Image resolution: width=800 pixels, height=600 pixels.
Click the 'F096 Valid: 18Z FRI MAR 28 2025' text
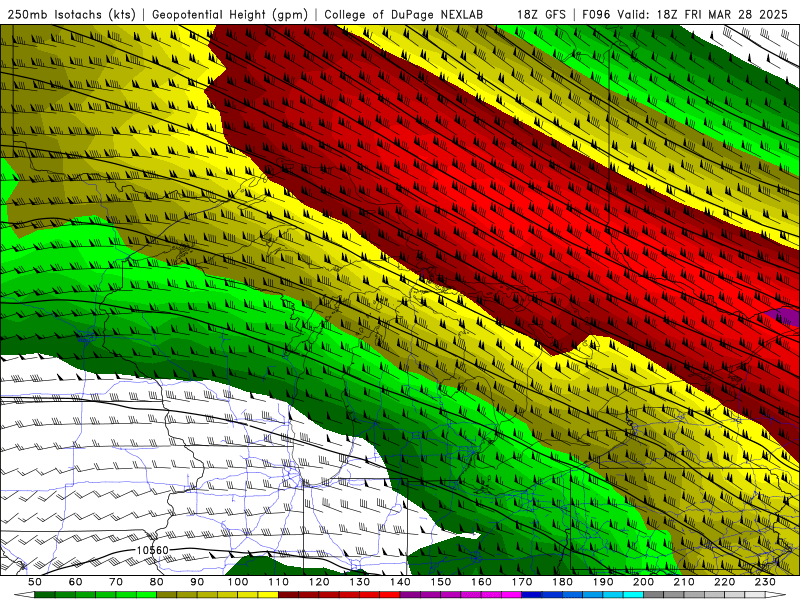(685, 14)
